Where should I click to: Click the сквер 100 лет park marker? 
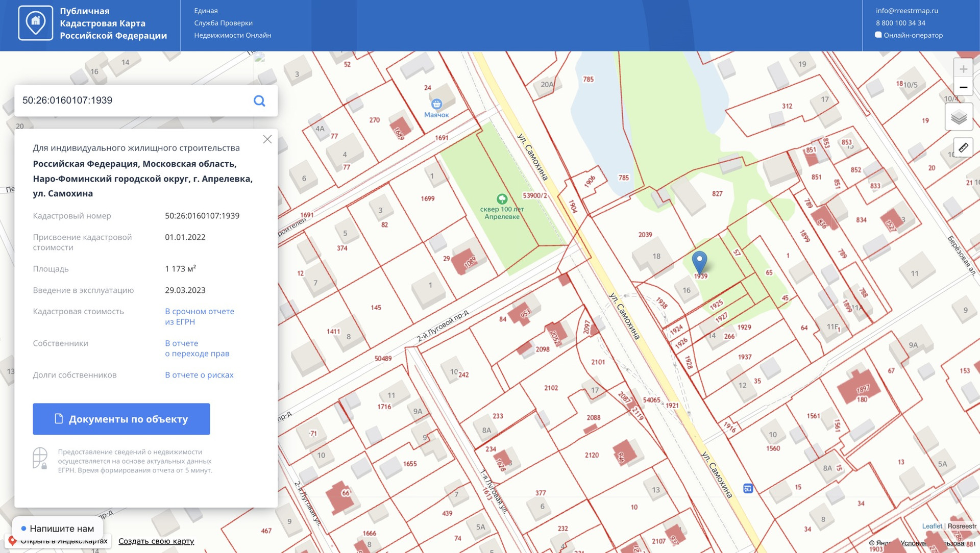point(502,198)
